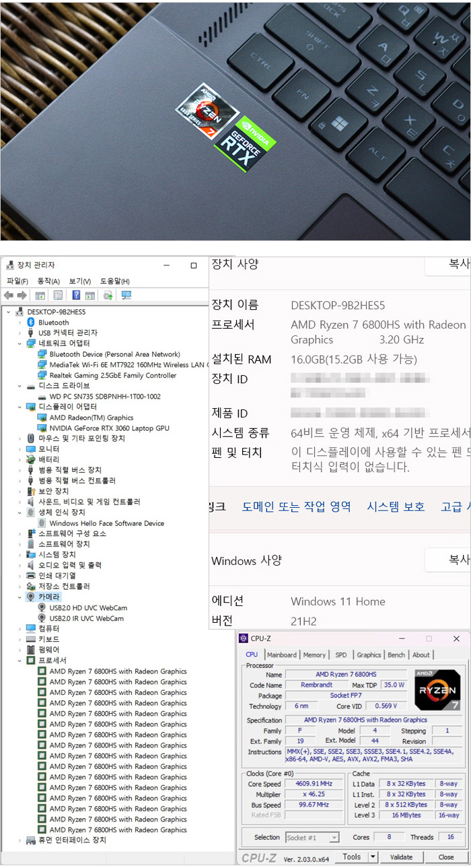The height and width of the screenshot is (868, 471).
Task: Select the 컴퓨터 category icon
Action: [x=30, y=628]
